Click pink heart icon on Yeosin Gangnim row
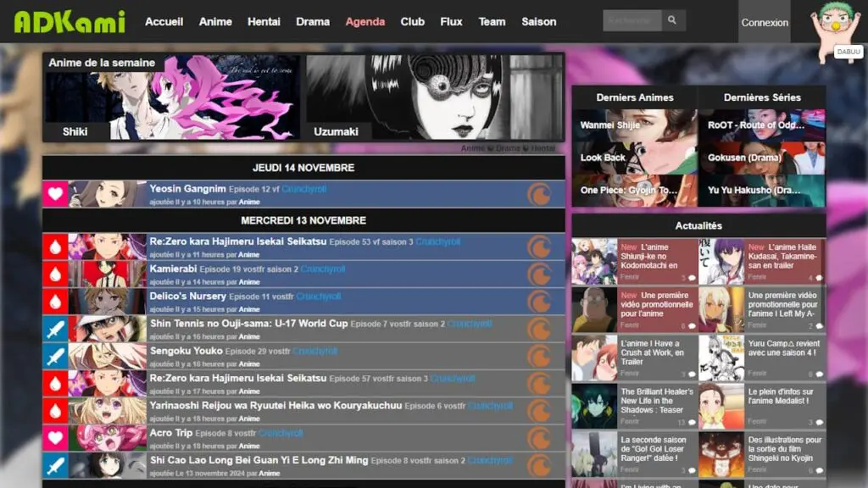This screenshot has height=488, width=868. [55, 194]
